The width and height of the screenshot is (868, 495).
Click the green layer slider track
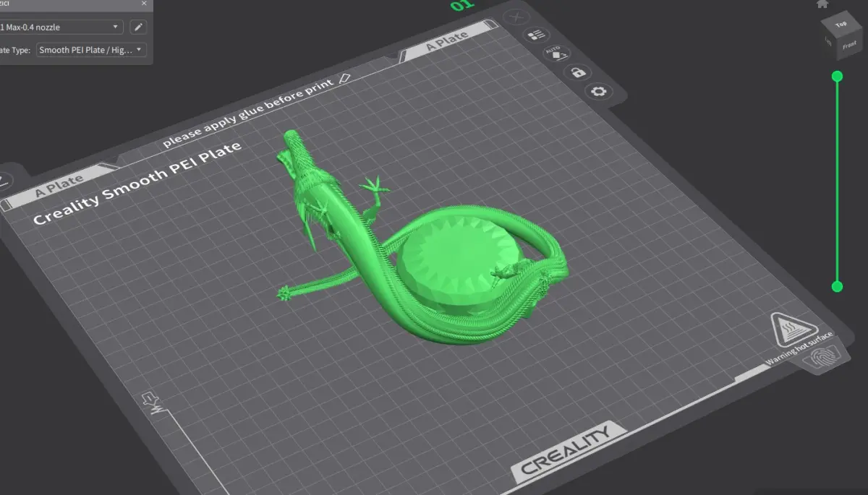pyautogui.click(x=837, y=181)
